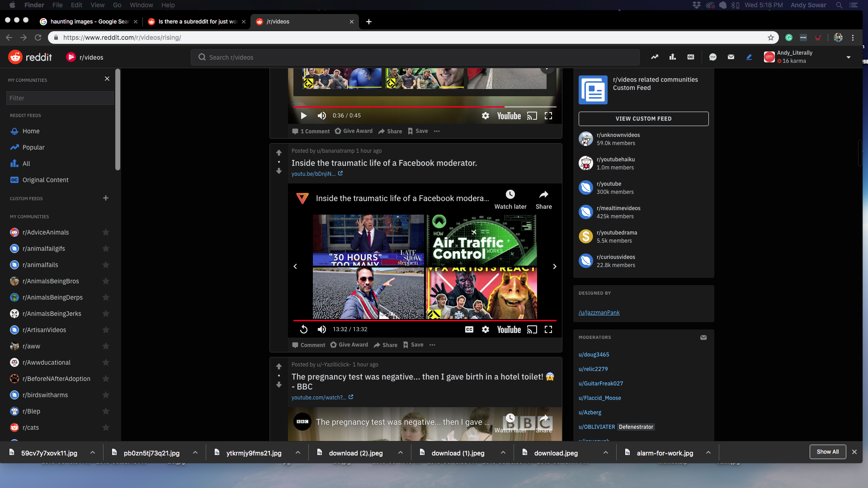Downvote the pregnancy test BBC post

(279, 385)
